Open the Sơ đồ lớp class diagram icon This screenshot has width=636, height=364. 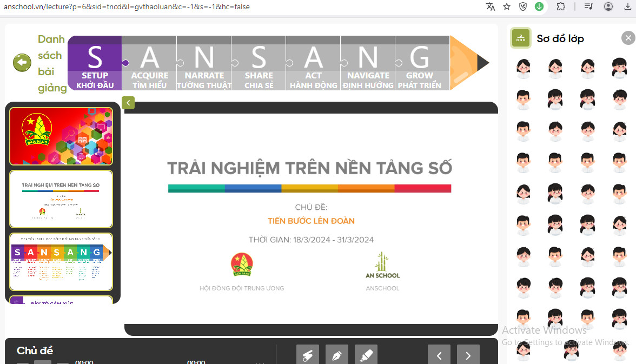pos(521,38)
